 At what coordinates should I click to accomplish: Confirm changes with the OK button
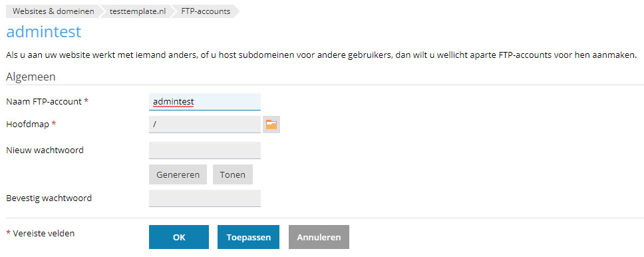(179, 237)
